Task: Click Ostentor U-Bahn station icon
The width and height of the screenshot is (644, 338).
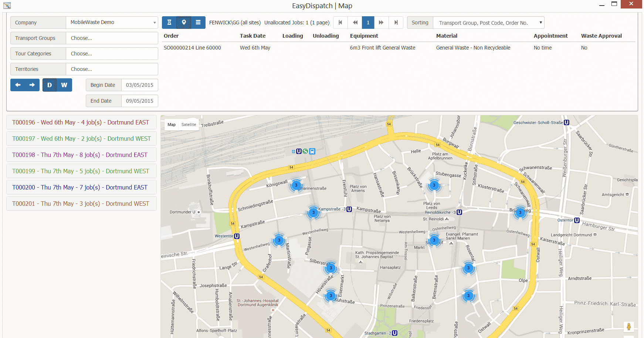Action: coord(577,220)
